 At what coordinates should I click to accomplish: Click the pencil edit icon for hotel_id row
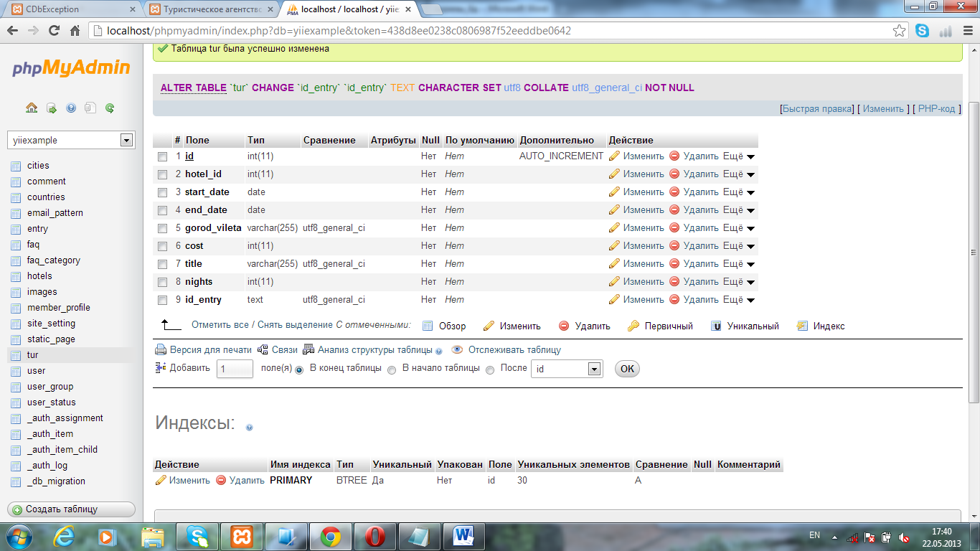pyautogui.click(x=614, y=174)
